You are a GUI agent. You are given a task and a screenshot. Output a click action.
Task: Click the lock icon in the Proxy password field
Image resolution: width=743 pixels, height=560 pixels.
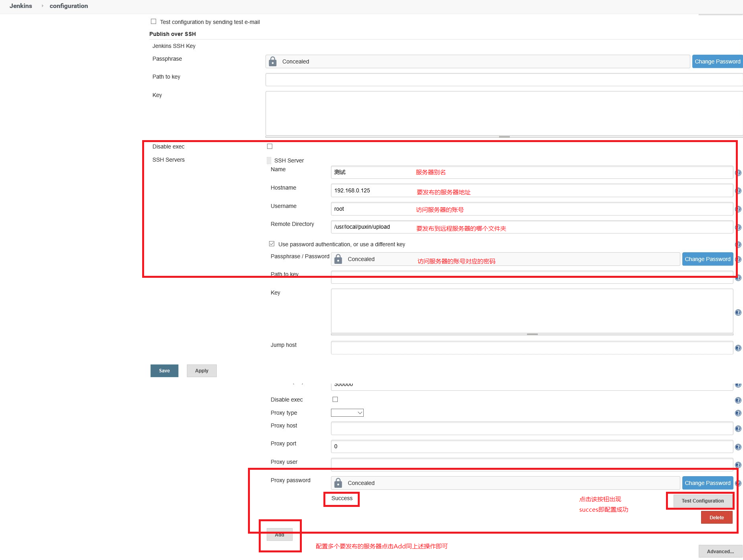(338, 483)
